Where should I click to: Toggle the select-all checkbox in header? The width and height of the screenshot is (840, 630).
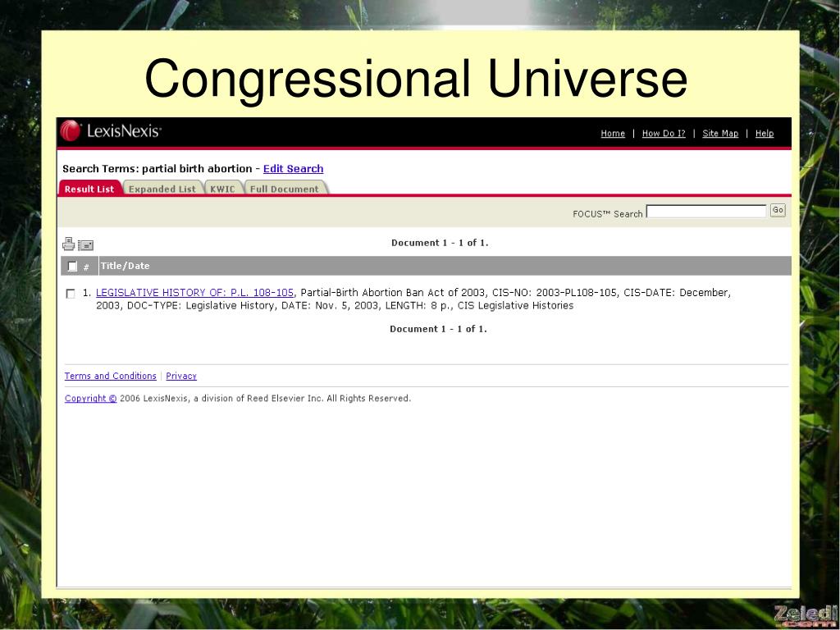click(x=72, y=267)
